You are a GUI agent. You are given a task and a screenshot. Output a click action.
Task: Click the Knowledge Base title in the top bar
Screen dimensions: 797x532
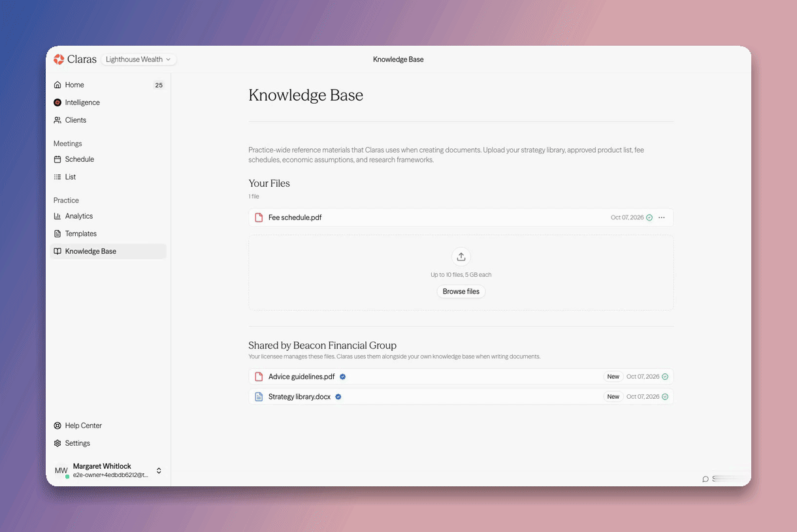(x=398, y=59)
